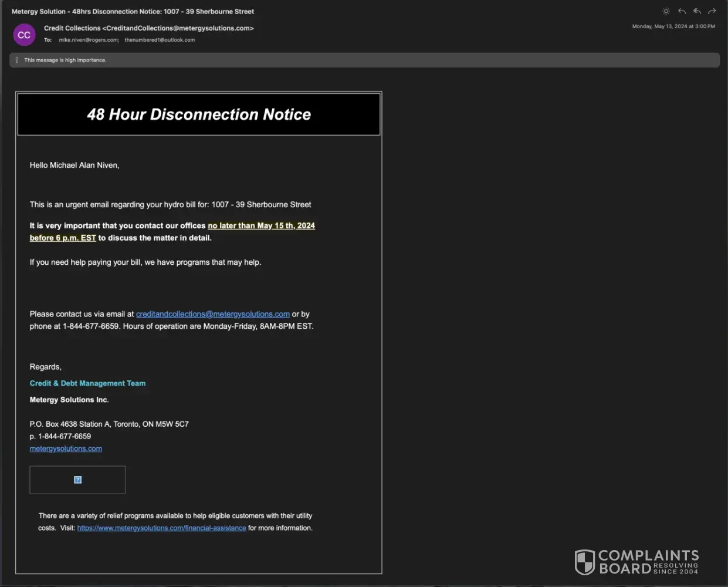
Task: Click the Credit Collections sender address
Action: [x=149, y=28]
